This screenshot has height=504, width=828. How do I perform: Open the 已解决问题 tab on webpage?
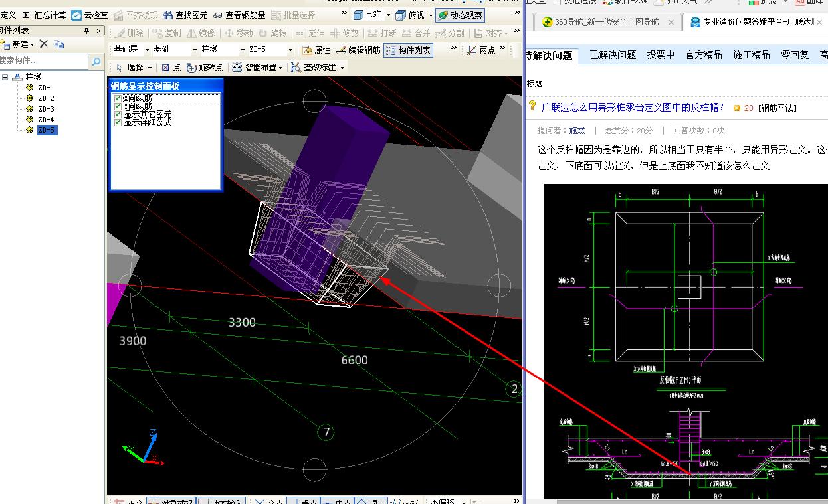point(613,55)
